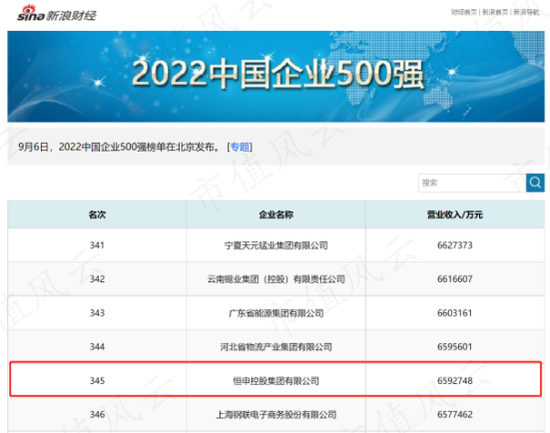
Task: Open the 新浪首页 link
Action: pyautogui.click(x=495, y=12)
